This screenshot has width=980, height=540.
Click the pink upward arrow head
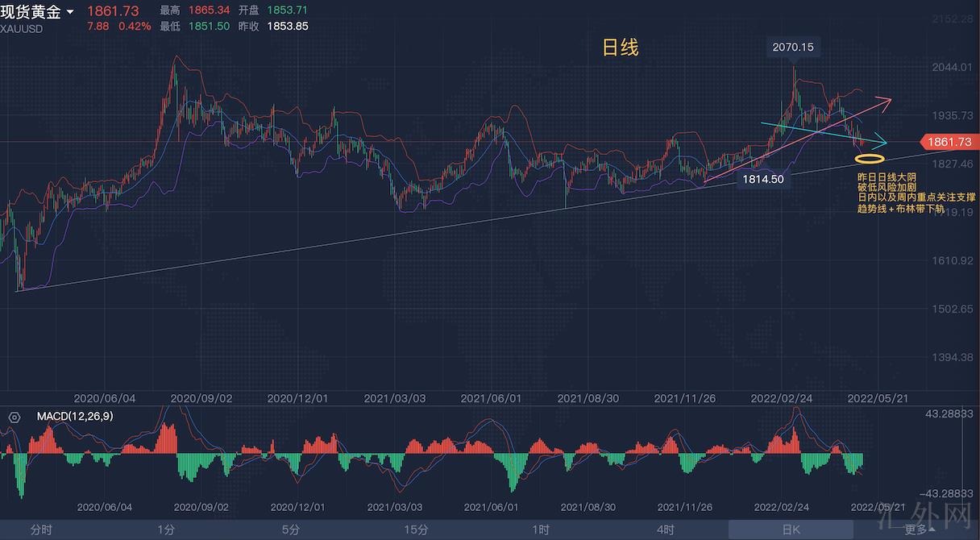pyautogui.click(x=886, y=101)
